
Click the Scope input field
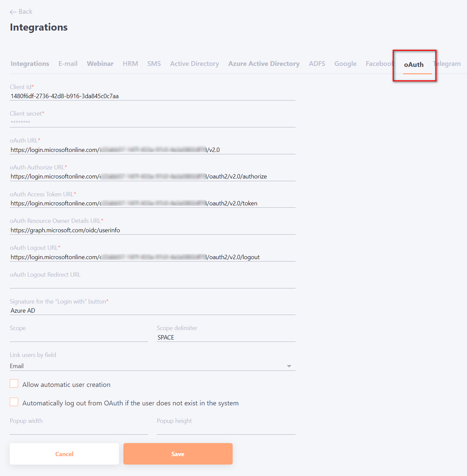tap(79, 337)
